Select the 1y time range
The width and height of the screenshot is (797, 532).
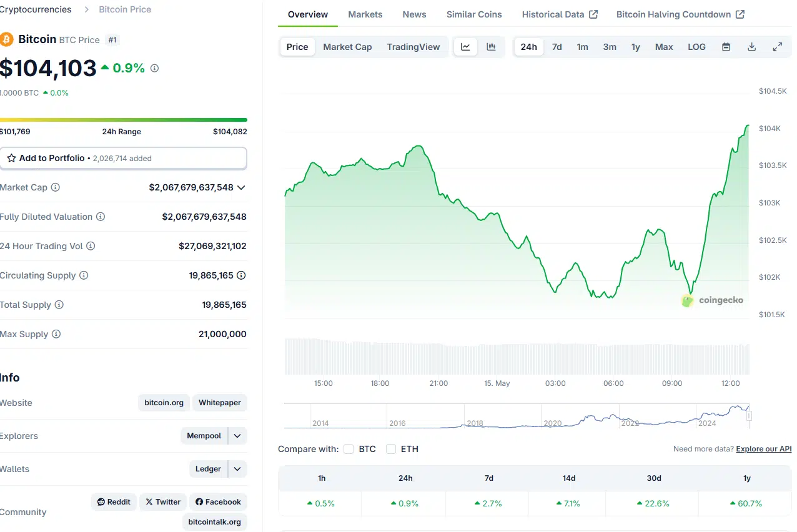(636, 47)
